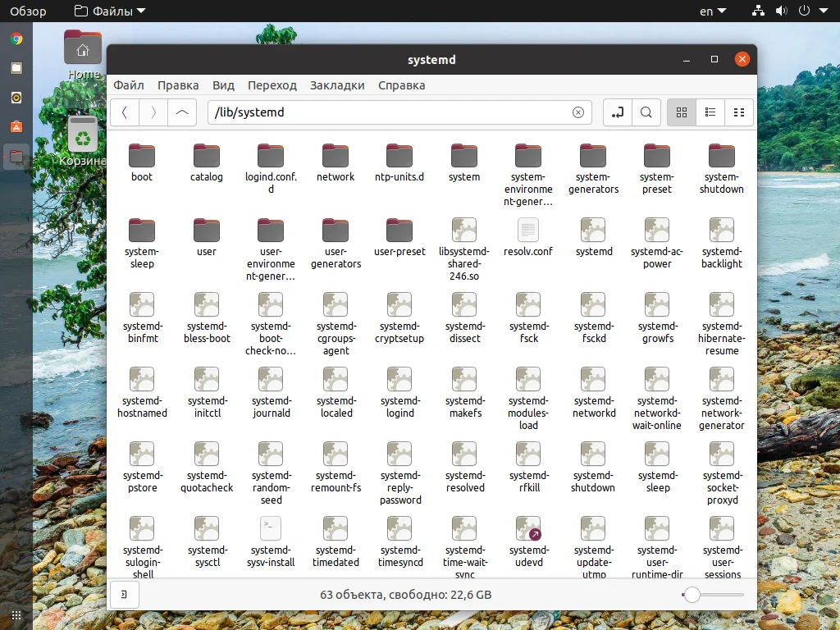Select the systemd-udevd symlink file

pyautogui.click(x=528, y=529)
